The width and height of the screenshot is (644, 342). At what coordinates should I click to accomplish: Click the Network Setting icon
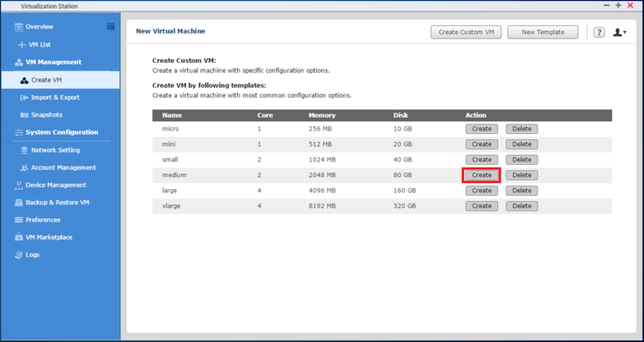24,150
